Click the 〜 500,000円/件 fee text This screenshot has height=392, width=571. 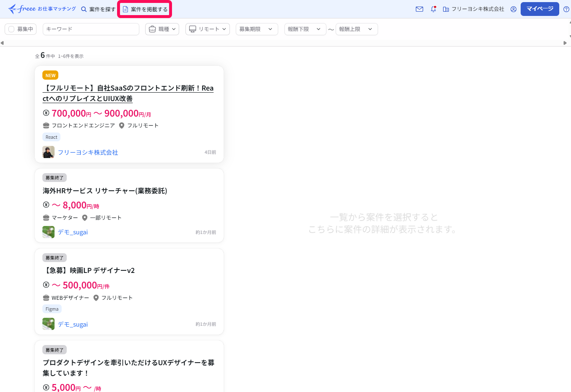click(81, 285)
